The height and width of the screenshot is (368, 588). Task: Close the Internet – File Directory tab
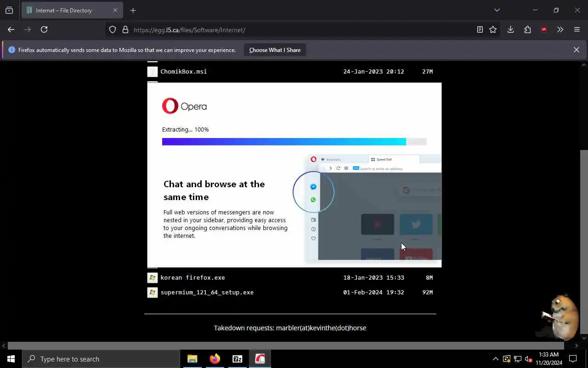coord(115,10)
